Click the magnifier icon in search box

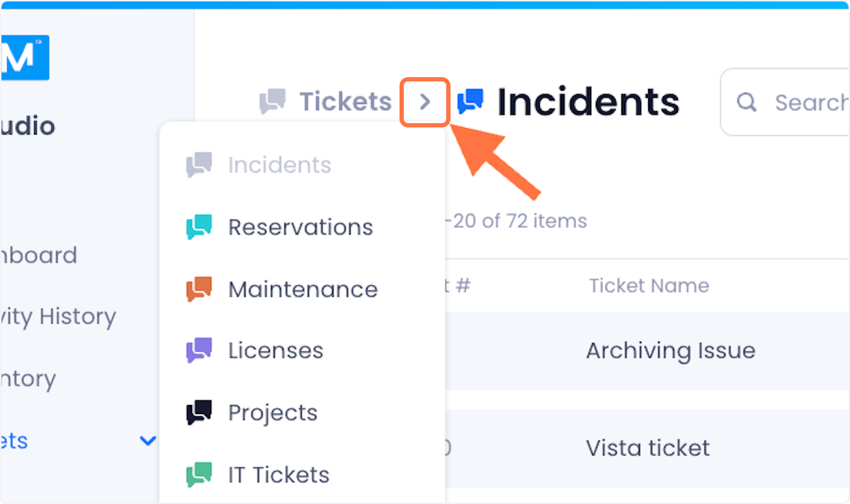(x=747, y=103)
